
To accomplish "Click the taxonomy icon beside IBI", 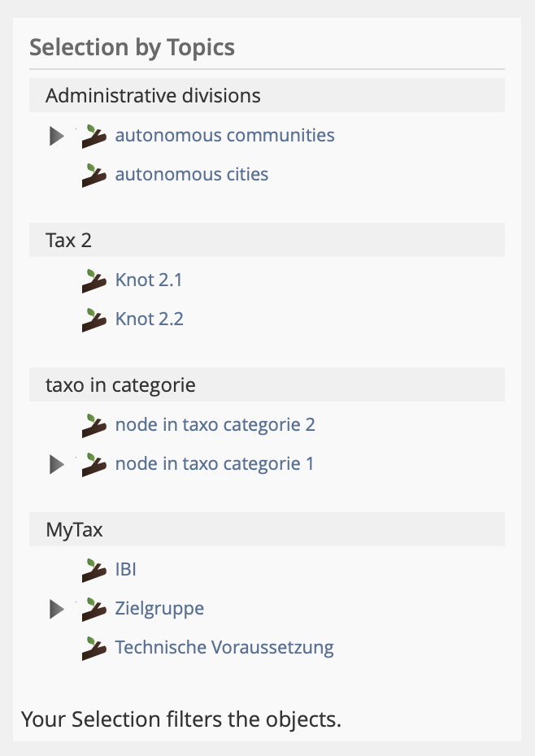I will point(94,571).
